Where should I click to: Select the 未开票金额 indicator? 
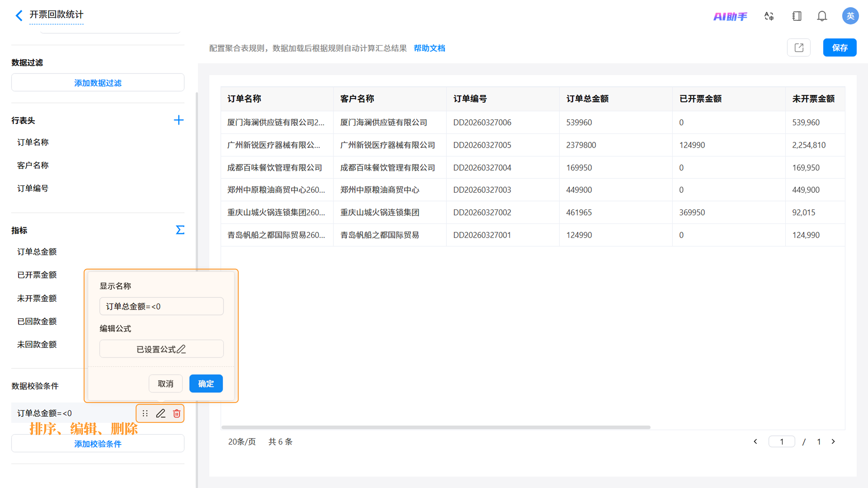point(37,298)
